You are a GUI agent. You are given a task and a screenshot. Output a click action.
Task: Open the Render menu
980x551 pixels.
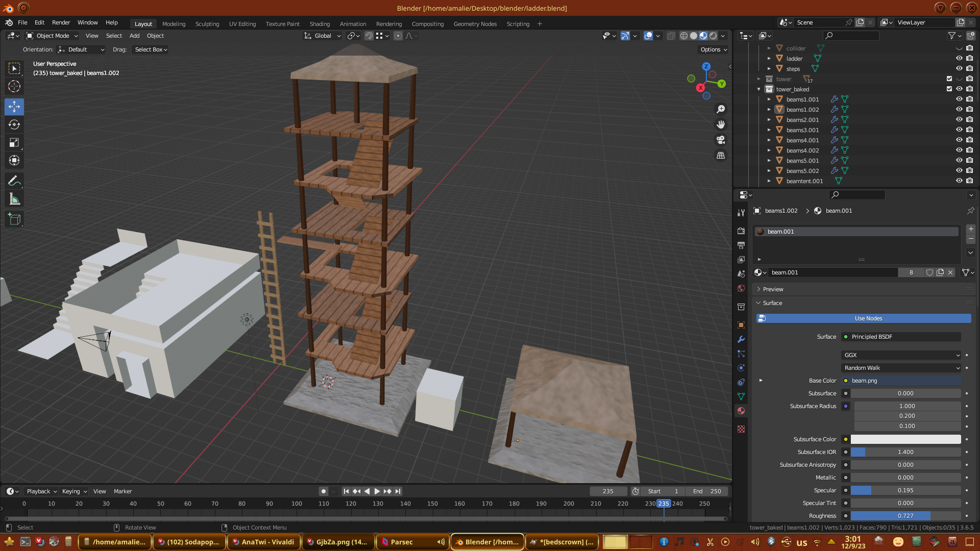click(61, 22)
